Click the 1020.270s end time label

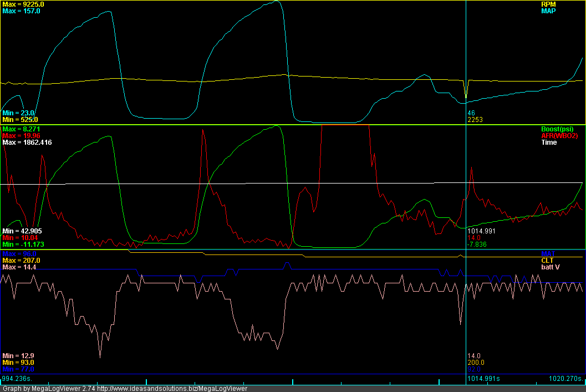[566, 379]
